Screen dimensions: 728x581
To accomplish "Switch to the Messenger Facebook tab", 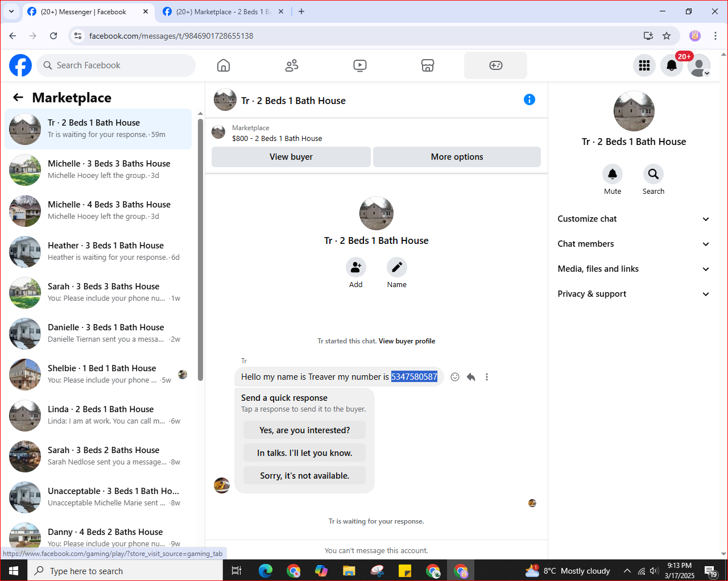I will [88, 12].
